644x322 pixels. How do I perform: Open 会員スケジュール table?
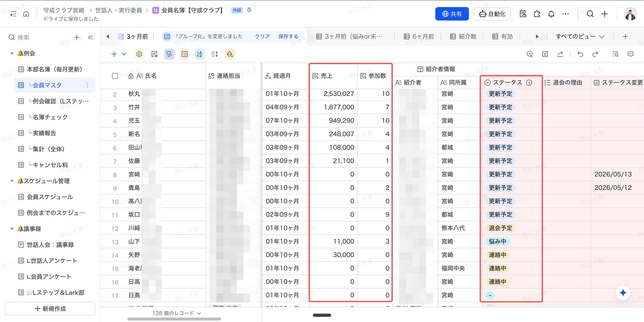pos(54,197)
